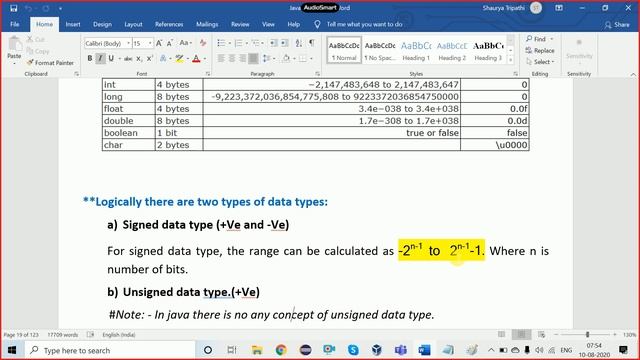Click Tell me what you want to do

(x=364, y=24)
